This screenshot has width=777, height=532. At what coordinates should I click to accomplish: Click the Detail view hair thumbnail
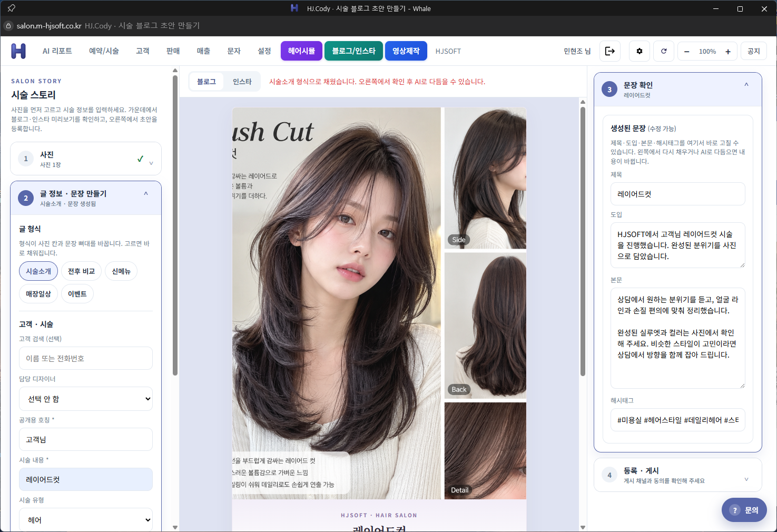coord(485,451)
